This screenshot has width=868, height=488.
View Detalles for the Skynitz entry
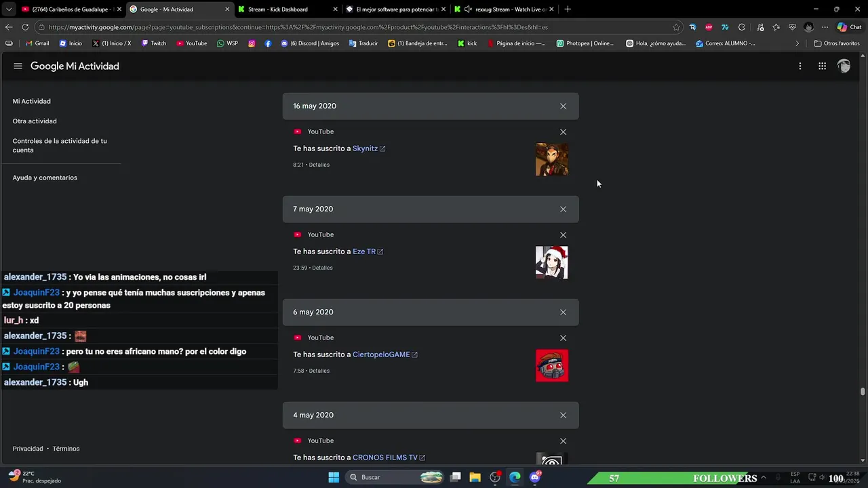point(319,165)
